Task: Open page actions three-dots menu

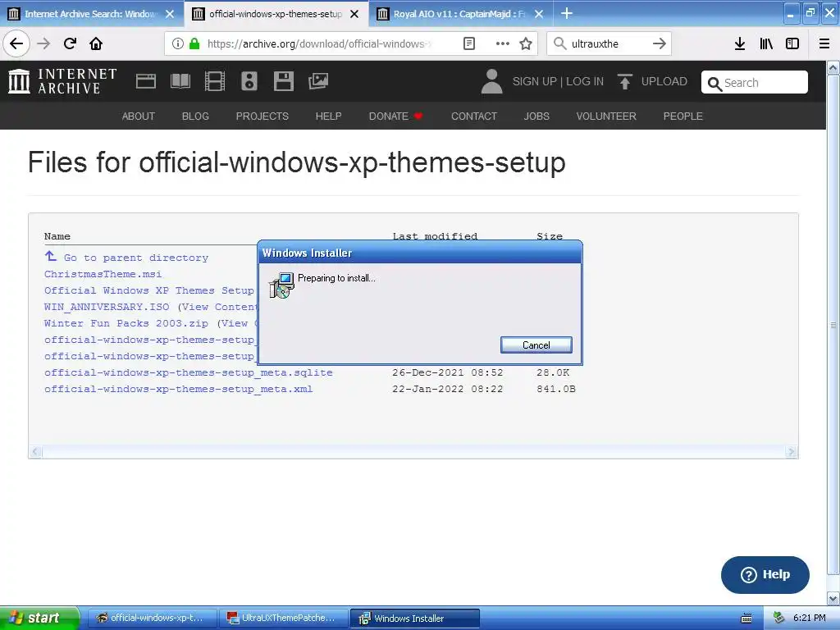Action: [x=503, y=43]
